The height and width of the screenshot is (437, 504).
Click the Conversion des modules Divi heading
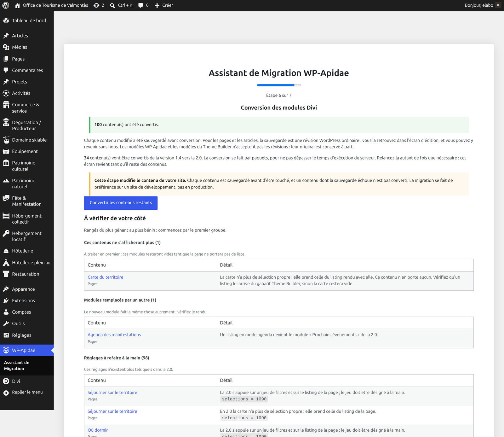pyautogui.click(x=279, y=108)
